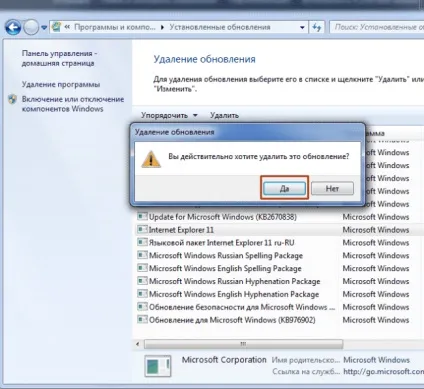
Task: Click the 'Microsoft Corporation' publisher text
Action: (x=224, y=360)
